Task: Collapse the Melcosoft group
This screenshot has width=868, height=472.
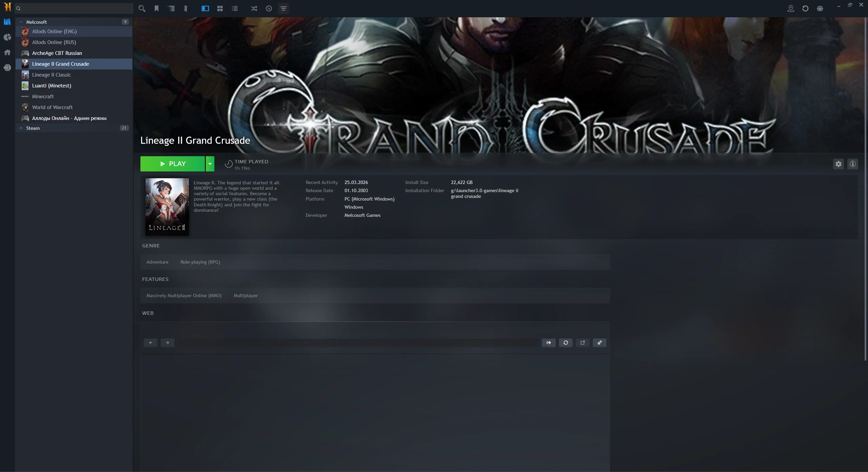Action: 21,22
